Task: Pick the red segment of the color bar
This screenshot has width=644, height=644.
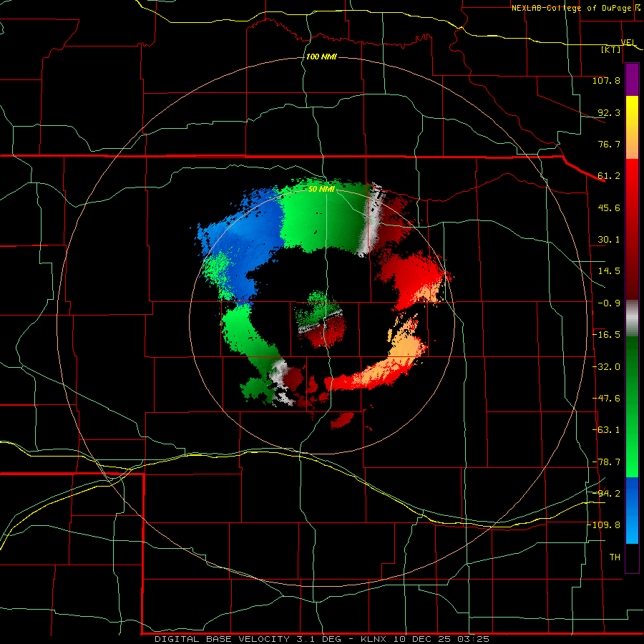Action: [632, 229]
